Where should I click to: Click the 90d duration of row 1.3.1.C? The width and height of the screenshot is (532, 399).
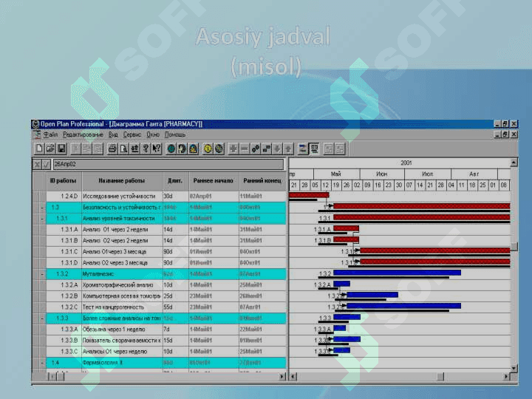[168, 252]
